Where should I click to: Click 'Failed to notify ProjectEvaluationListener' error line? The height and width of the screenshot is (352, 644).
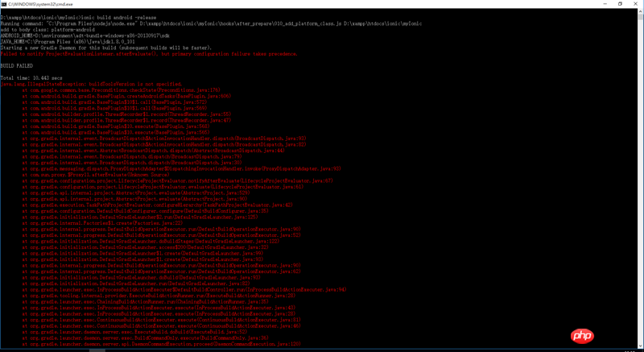[149, 54]
